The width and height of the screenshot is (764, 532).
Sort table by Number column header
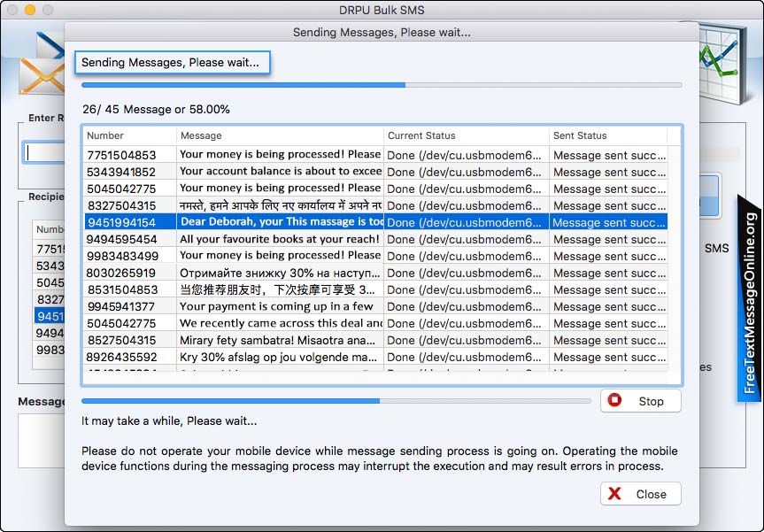[129, 135]
